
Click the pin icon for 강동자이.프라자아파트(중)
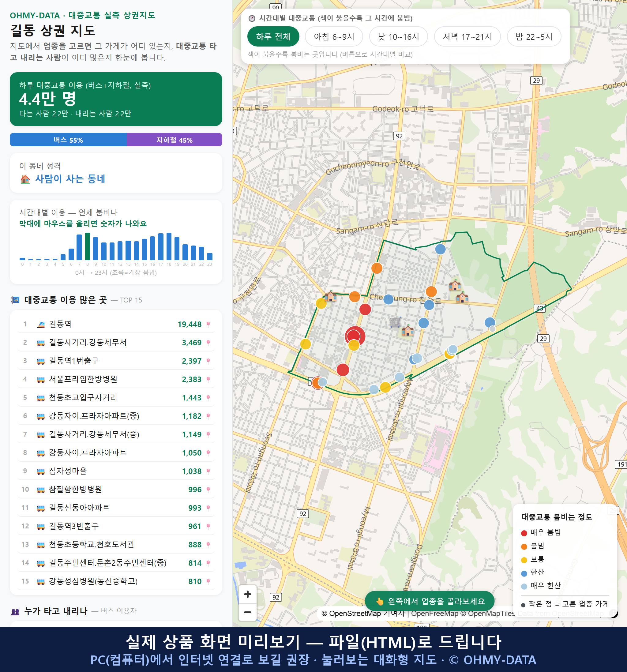point(208,416)
